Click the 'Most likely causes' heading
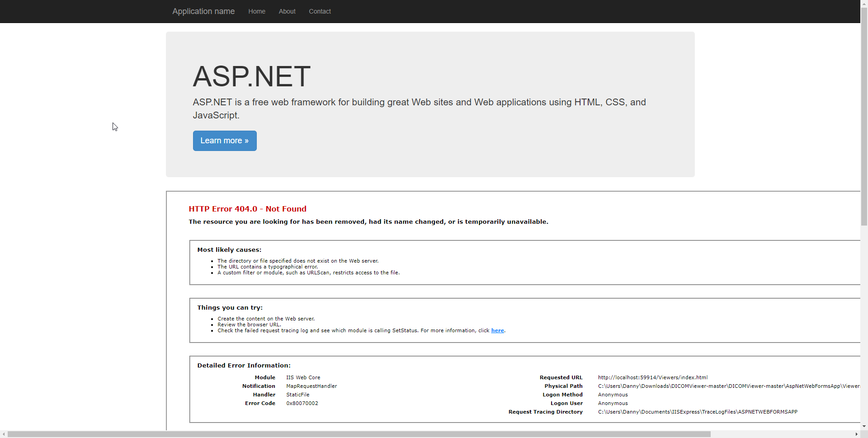 pyautogui.click(x=229, y=250)
